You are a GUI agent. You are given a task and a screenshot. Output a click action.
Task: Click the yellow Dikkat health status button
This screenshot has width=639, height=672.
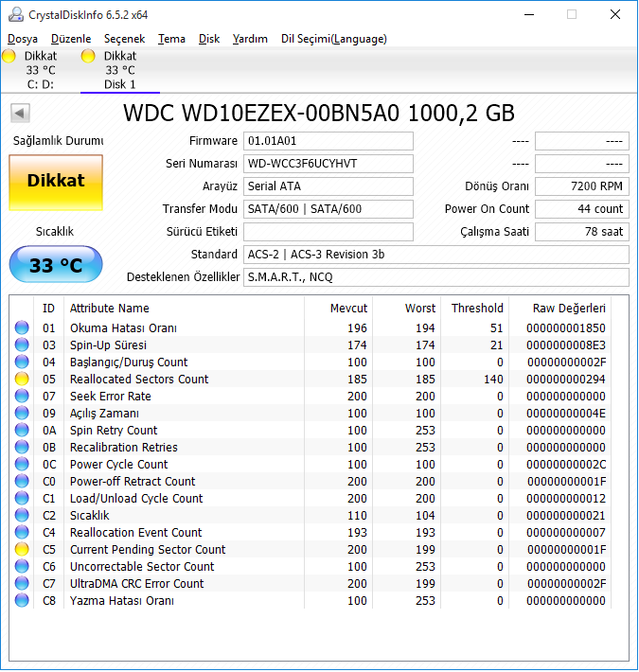[56, 183]
